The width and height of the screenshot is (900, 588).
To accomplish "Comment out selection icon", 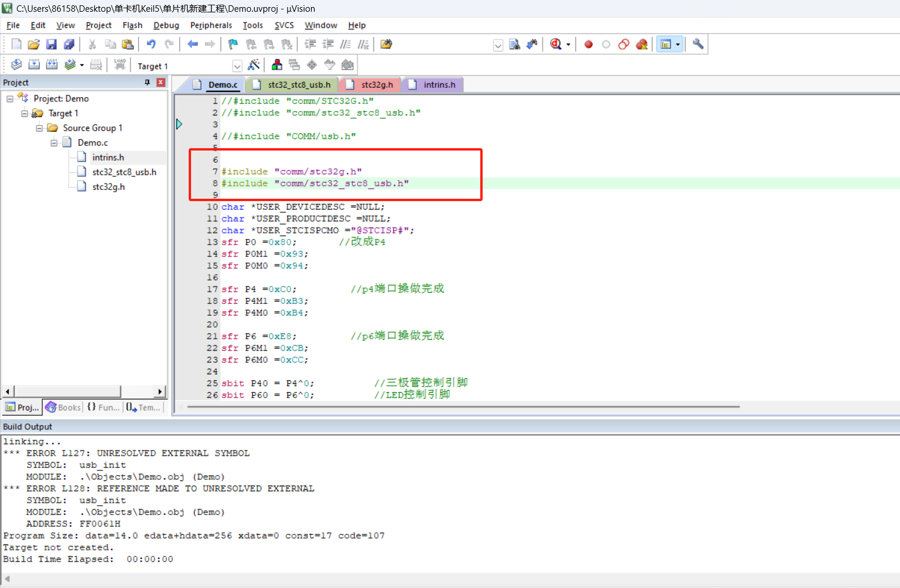I will coord(346,44).
